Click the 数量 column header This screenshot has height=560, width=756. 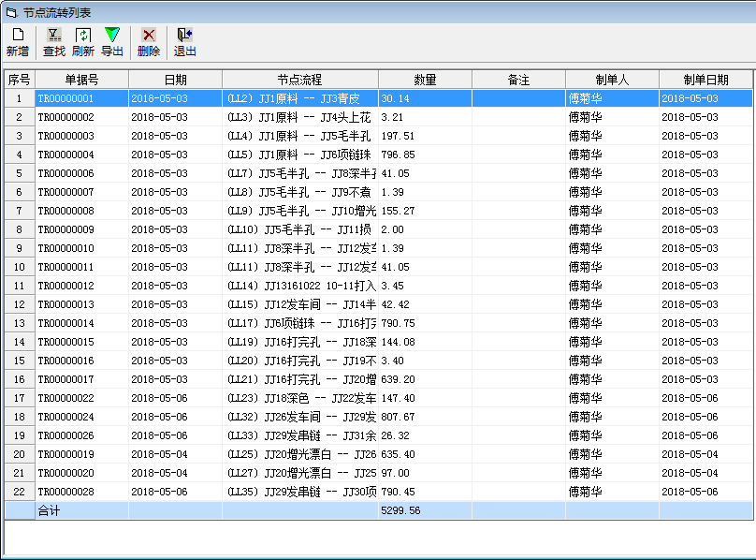click(x=425, y=80)
